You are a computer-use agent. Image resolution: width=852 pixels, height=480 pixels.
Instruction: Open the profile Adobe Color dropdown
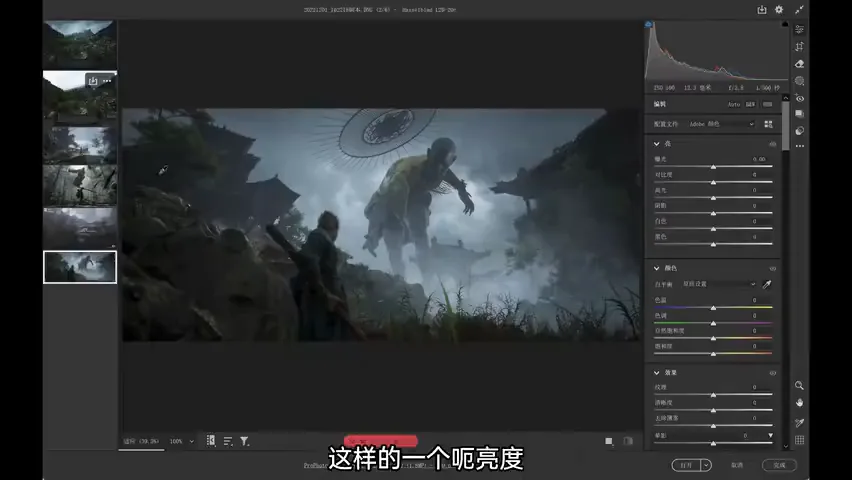click(x=722, y=124)
